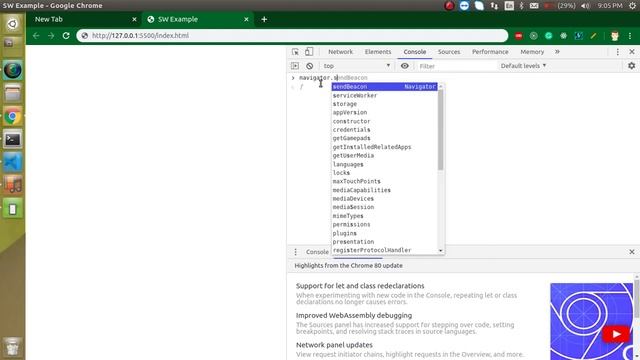Choose registerProtocolHandler suggestion
Image resolution: width=640 pixels, height=360 pixels.
(x=384, y=250)
